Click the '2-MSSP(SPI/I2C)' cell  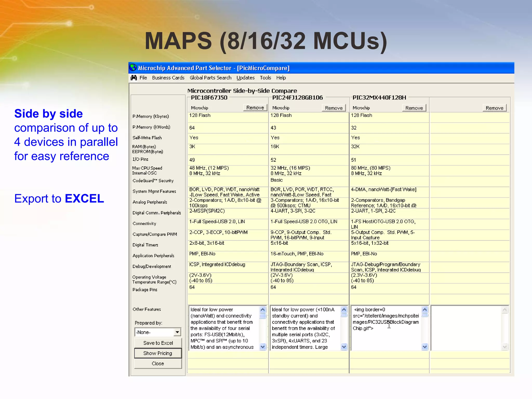pos(207,211)
